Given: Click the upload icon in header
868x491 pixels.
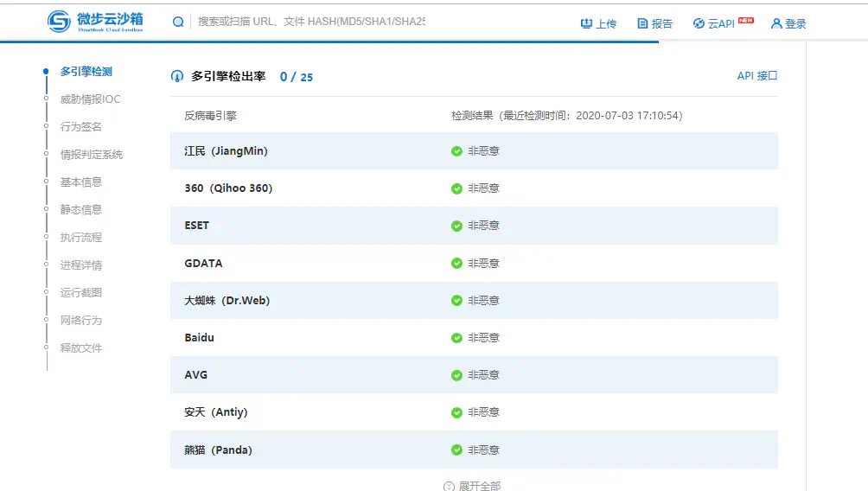Looking at the screenshot, I should [587, 23].
